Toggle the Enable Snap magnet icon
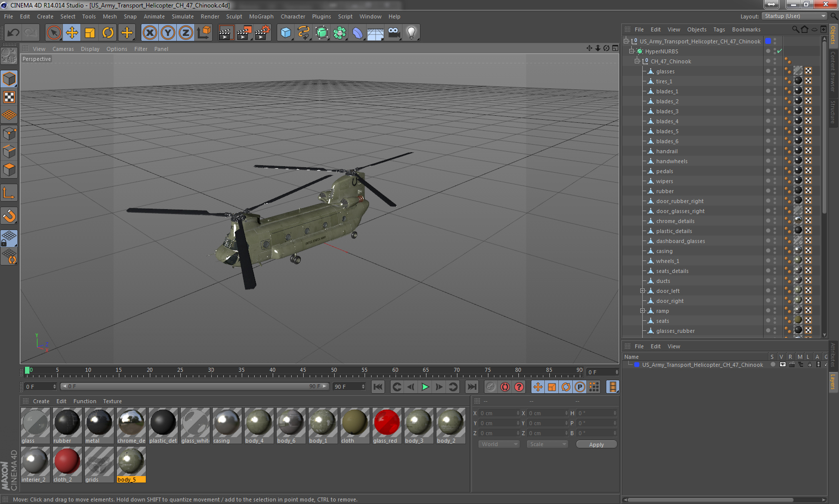The height and width of the screenshot is (504, 839). (9, 216)
